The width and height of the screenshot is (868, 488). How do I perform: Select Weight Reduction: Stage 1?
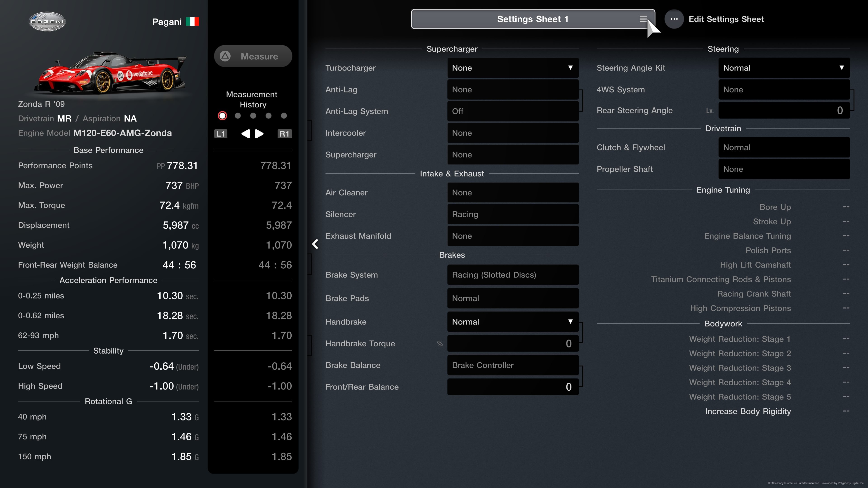tap(740, 339)
